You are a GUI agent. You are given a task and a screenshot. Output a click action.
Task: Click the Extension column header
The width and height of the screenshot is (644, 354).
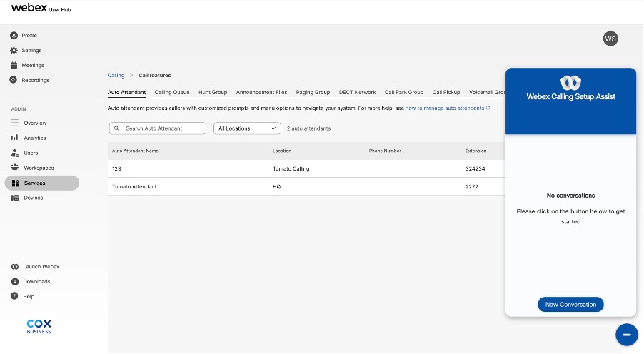pos(476,151)
